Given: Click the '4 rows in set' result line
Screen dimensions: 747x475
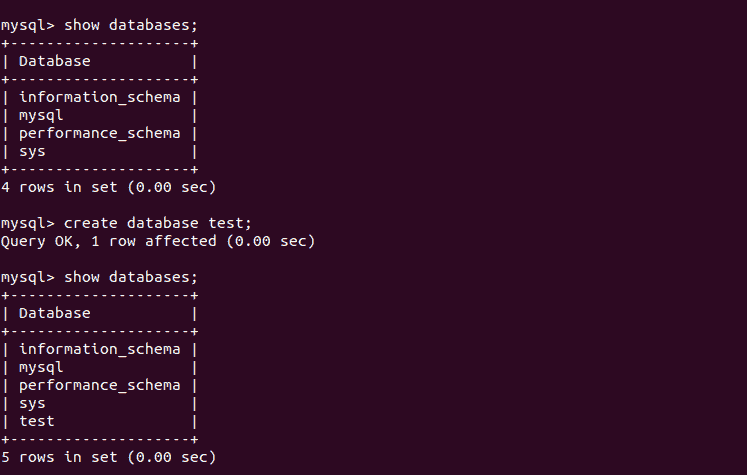Looking at the screenshot, I should point(108,187).
